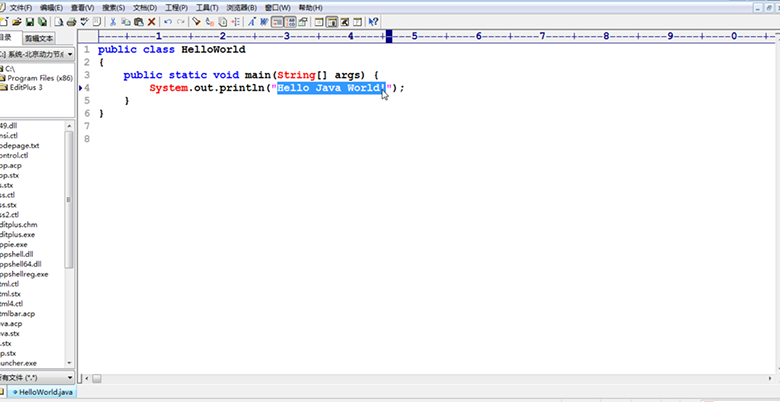Image resolution: width=780 pixels, height=402 pixels.
Task: Toggle the directory window panel
Action: [332, 22]
